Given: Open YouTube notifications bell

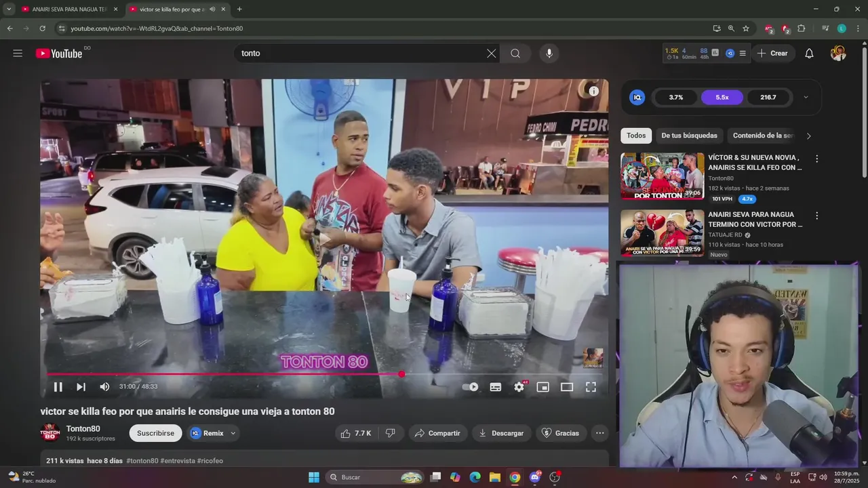Looking at the screenshot, I should click(x=809, y=54).
